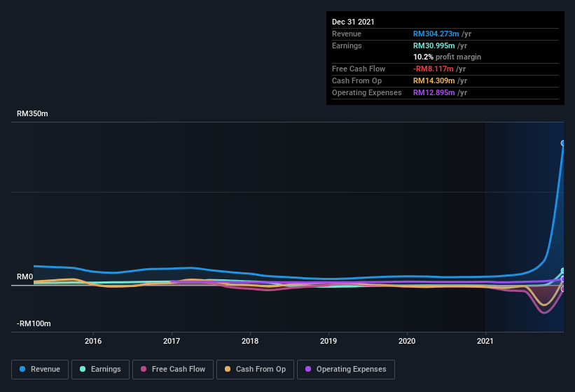
Task: Click the -RM8.117m free cash flow value
Action: (434, 69)
